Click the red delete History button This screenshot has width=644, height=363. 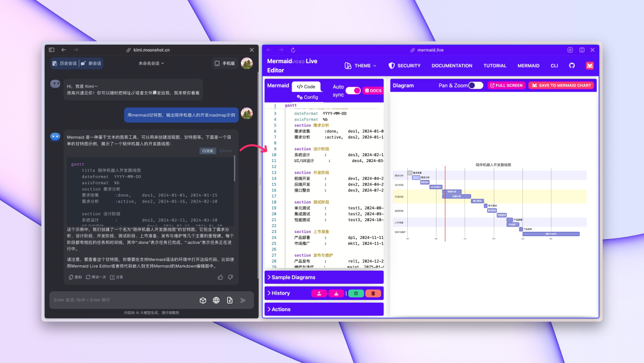tap(373, 293)
